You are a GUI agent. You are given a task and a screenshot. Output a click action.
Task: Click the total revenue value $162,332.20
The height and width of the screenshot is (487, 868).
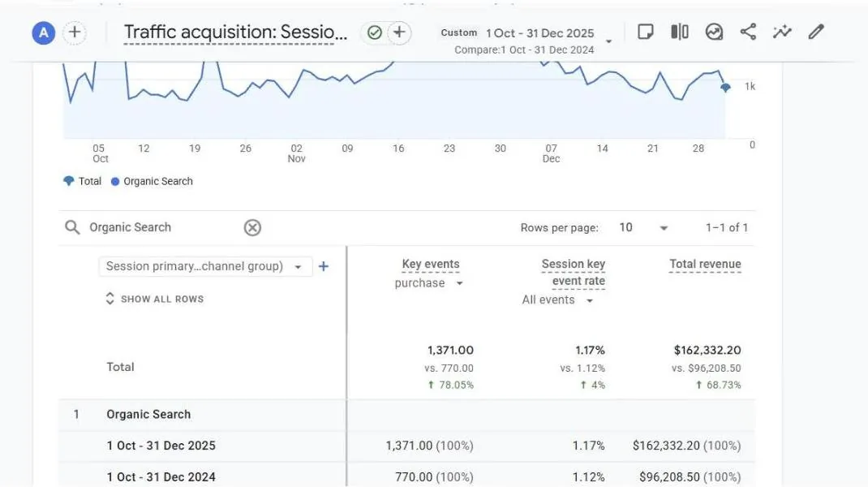click(707, 350)
